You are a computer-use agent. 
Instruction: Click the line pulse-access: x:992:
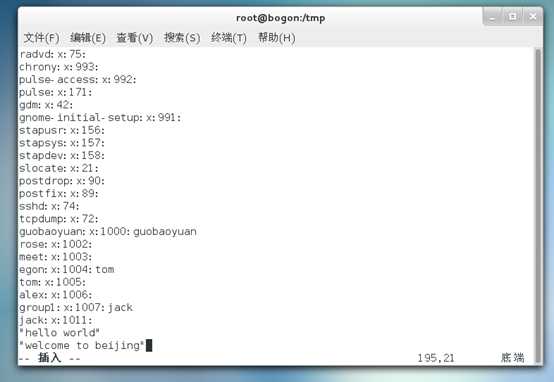(78, 80)
